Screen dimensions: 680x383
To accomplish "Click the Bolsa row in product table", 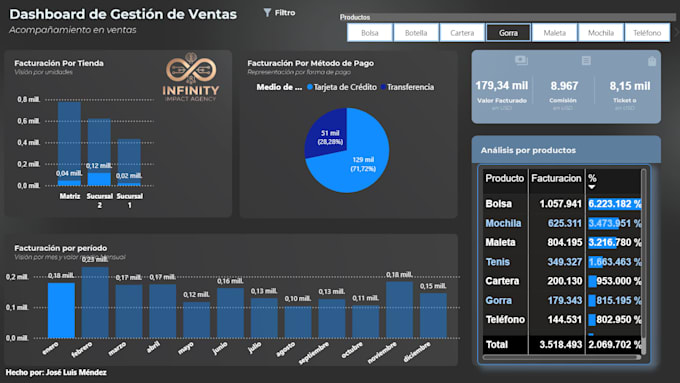I will click(x=562, y=204).
